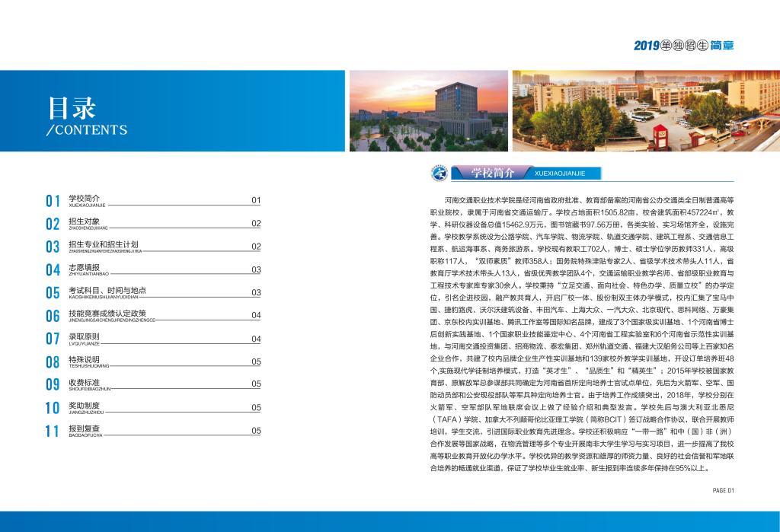Jump to 收费标准 in the contents

(x=84, y=383)
